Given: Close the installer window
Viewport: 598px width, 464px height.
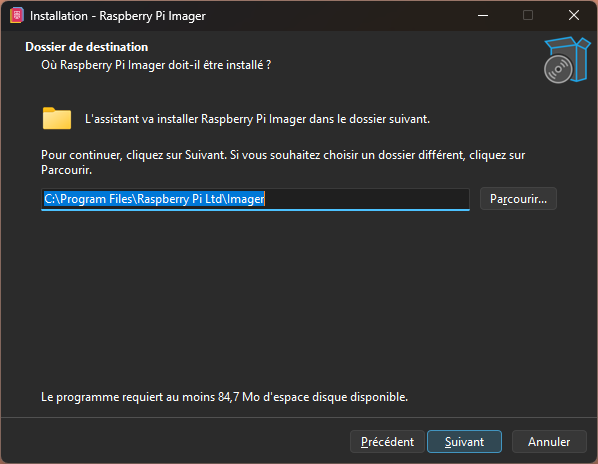Looking at the screenshot, I should tap(574, 16).
